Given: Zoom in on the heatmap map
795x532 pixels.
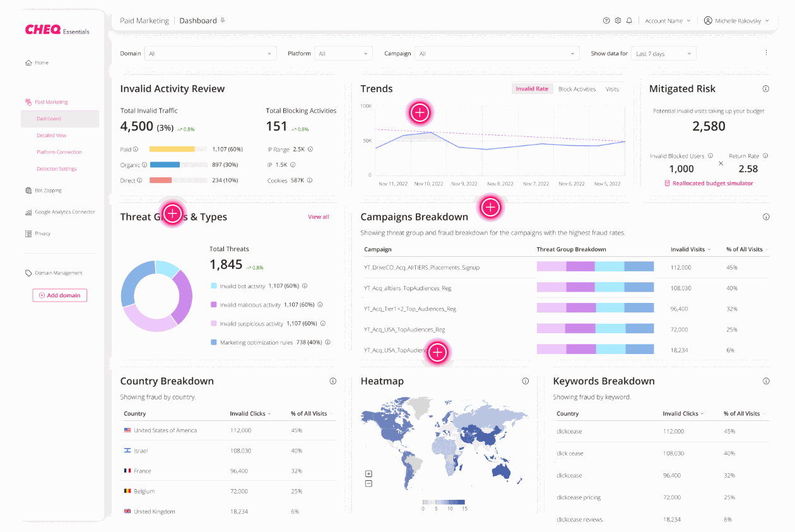Looking at the screenshot, I should [x=369, y=474].
